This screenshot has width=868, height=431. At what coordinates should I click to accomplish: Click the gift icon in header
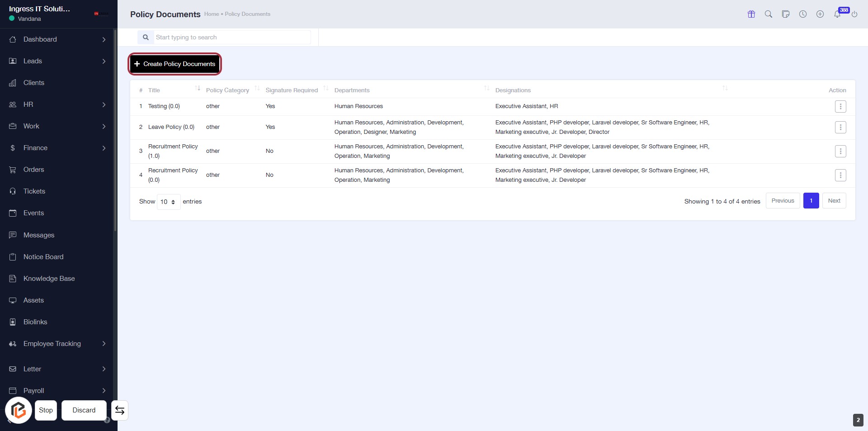click(x=751, y=14)
